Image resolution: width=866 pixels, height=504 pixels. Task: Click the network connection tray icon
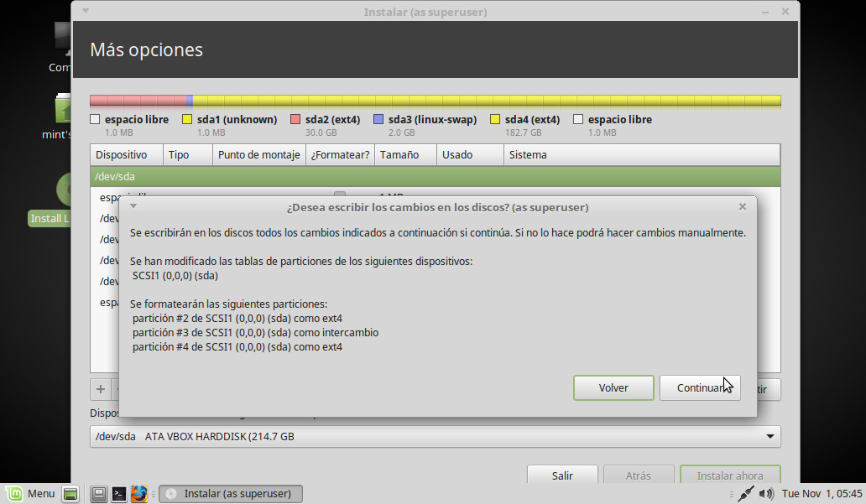coord(746,494)
